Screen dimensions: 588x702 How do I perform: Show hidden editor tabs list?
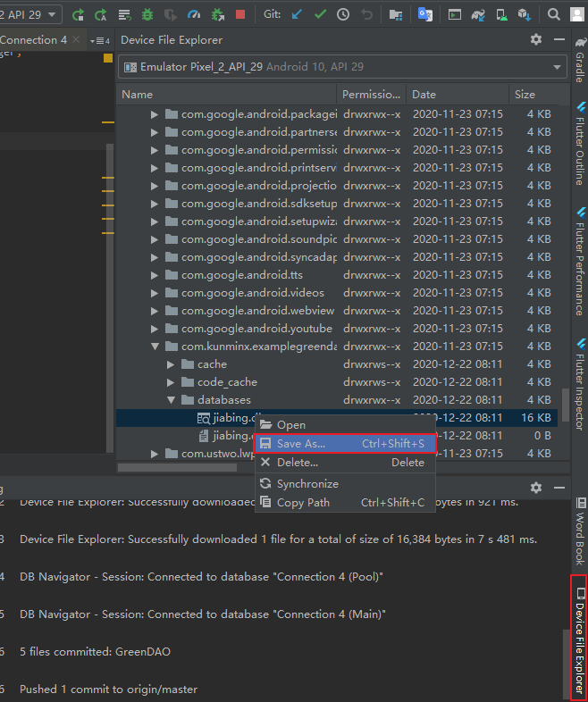click(x=100, y=40)
